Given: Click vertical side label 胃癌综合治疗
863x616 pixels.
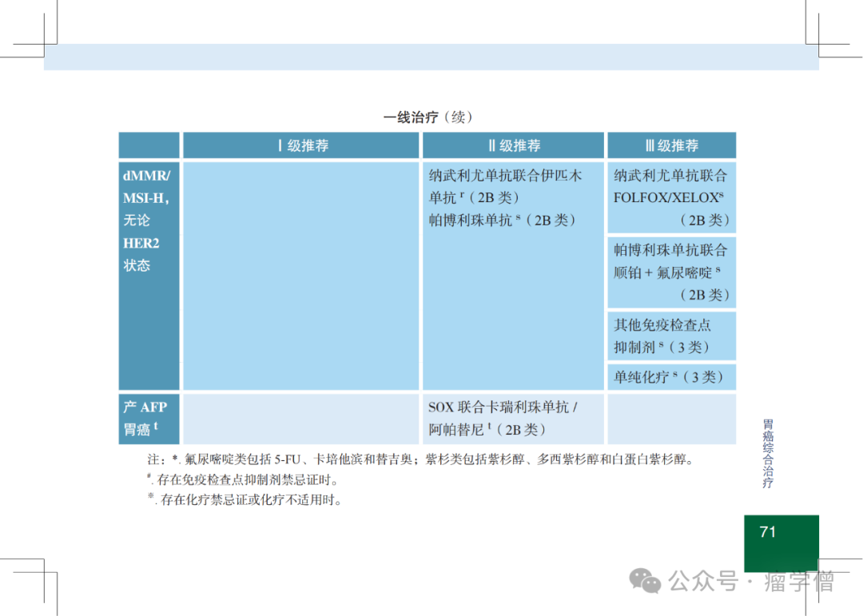Looking at the screenshot, I should (x=768, y=454).
